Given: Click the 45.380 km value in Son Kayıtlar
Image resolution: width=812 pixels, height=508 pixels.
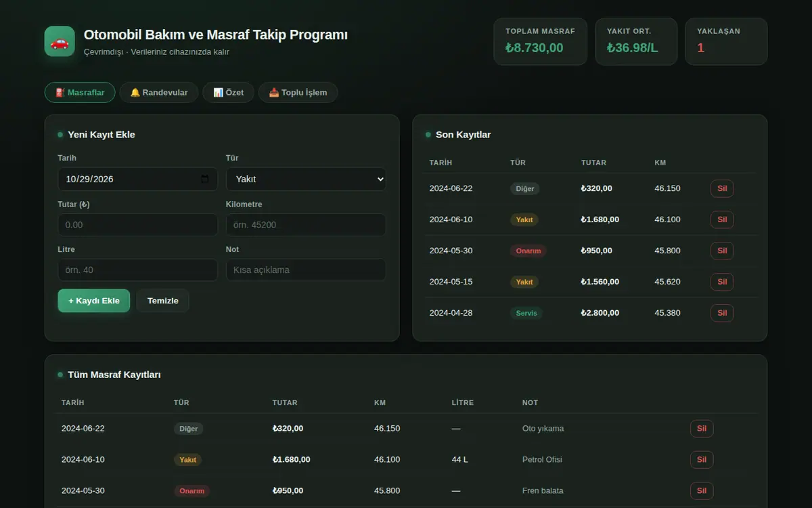Looking at the screenshot, I should (668, 313).
